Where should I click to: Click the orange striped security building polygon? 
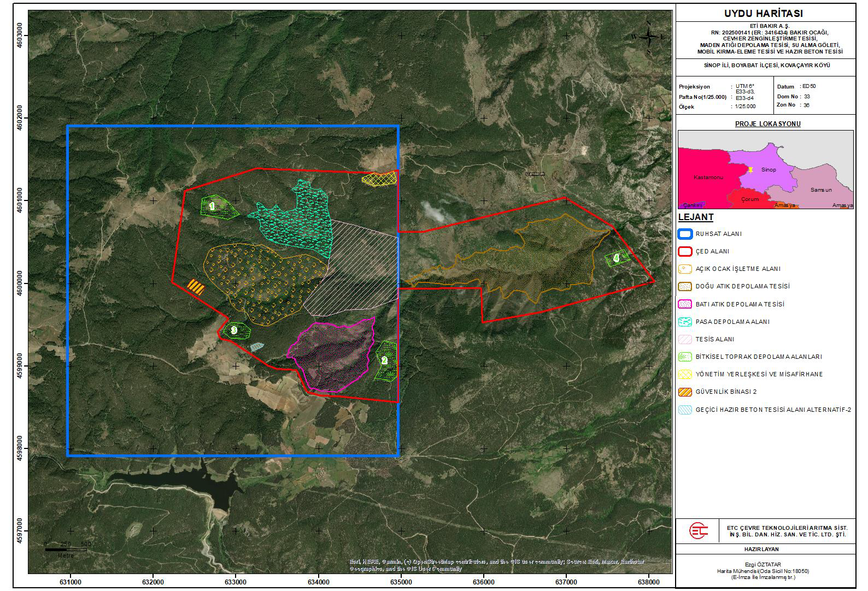[196, 287]
